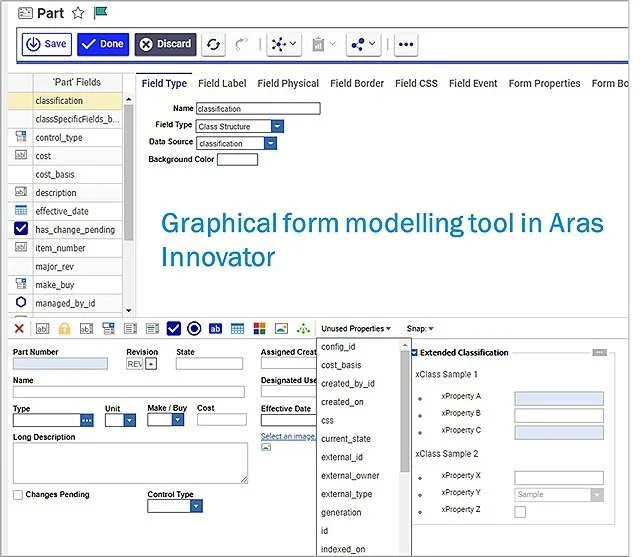The width and height of the screenshot is (644, 557).
Task: Switch to the Field Border tab
Action: [x=357, y=83]
